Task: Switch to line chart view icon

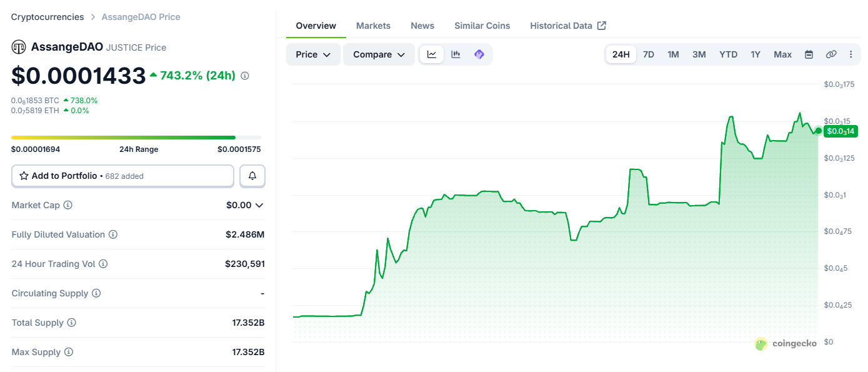Action: tap(432, 54)
